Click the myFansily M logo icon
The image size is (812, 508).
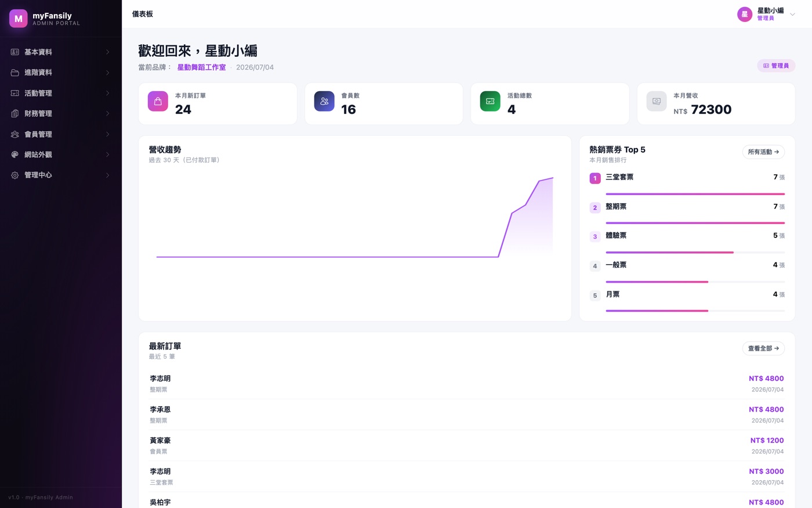19,19
